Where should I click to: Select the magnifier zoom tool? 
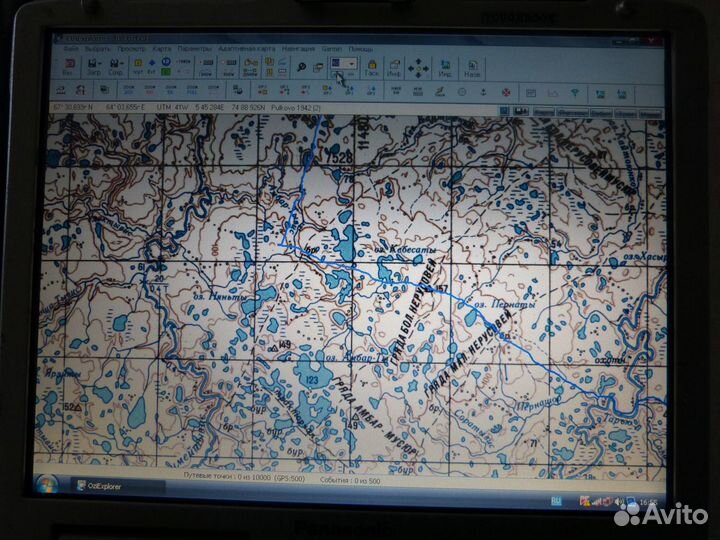coord(299,65)
